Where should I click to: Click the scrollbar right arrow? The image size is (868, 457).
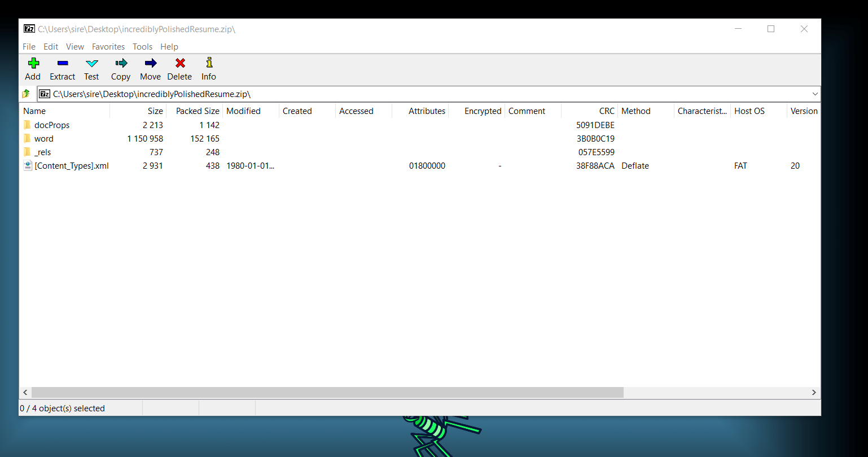tap(814, 392)
